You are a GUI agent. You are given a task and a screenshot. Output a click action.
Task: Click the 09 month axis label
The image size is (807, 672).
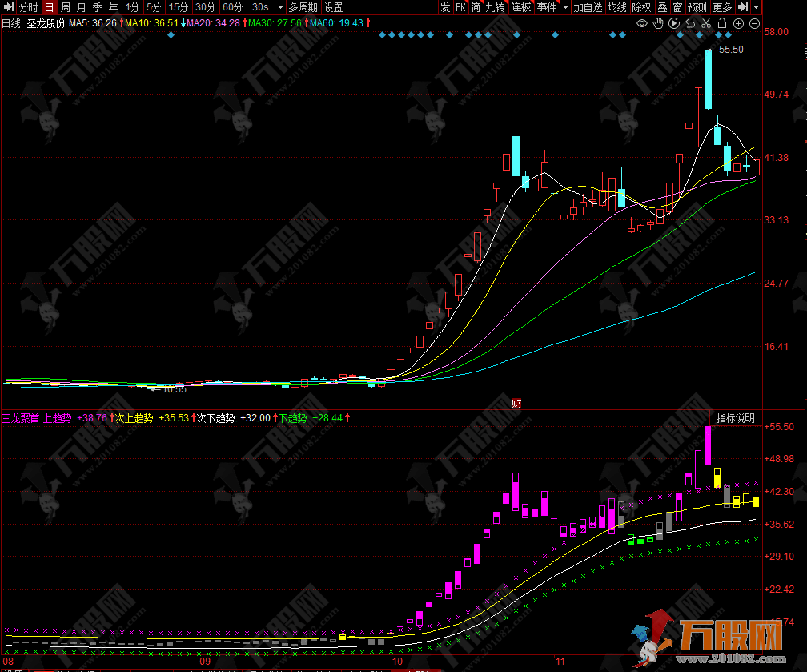coord(205,662)
